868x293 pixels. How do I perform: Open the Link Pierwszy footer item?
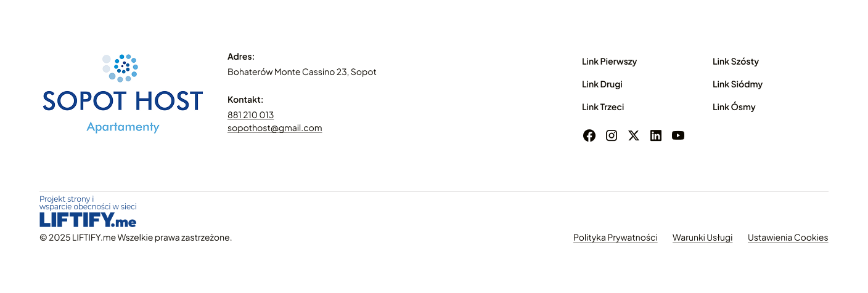[x=609, y=62]
